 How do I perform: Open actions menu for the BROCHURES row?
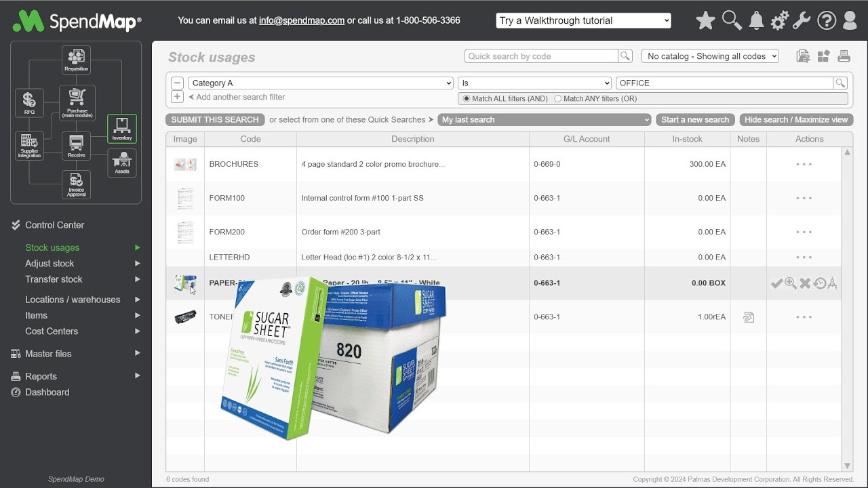coord(804,164)
